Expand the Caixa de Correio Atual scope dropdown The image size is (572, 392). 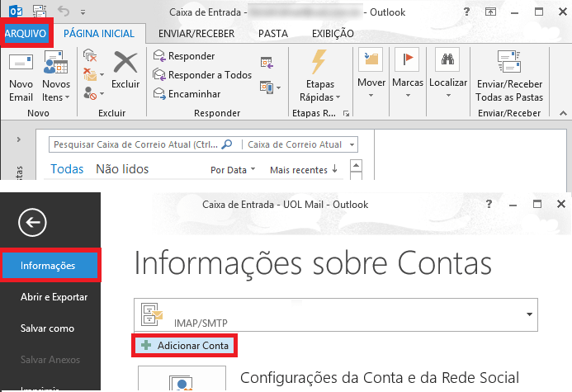tap(352, 144)
